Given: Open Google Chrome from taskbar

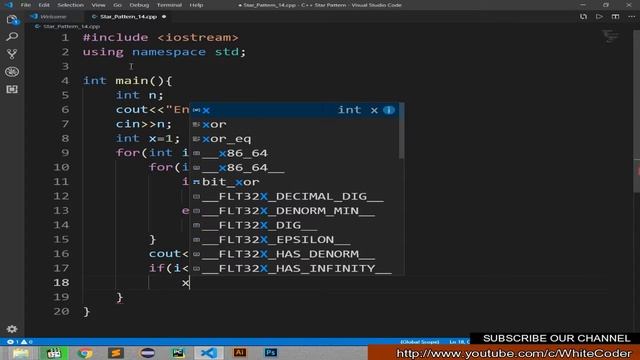Looking at the screenshot, I should pyautogui.click(x=85, y=353).
